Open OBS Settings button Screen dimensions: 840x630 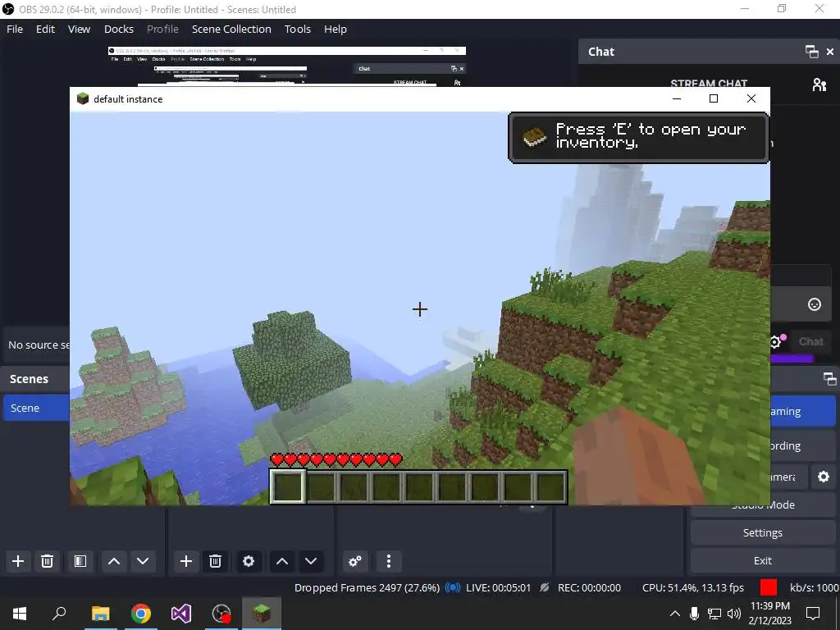coord(763,532)
